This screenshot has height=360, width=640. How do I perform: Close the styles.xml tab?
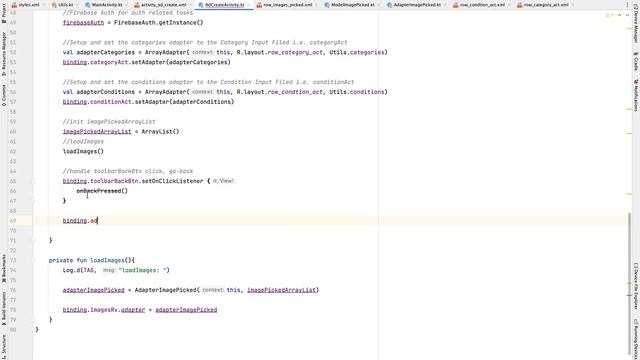click(43, 5)
